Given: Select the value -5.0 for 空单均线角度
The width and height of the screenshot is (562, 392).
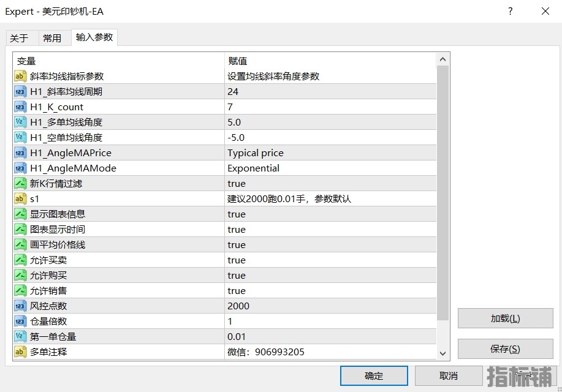Looking at the screenshot, I should (x=330, y=138).
